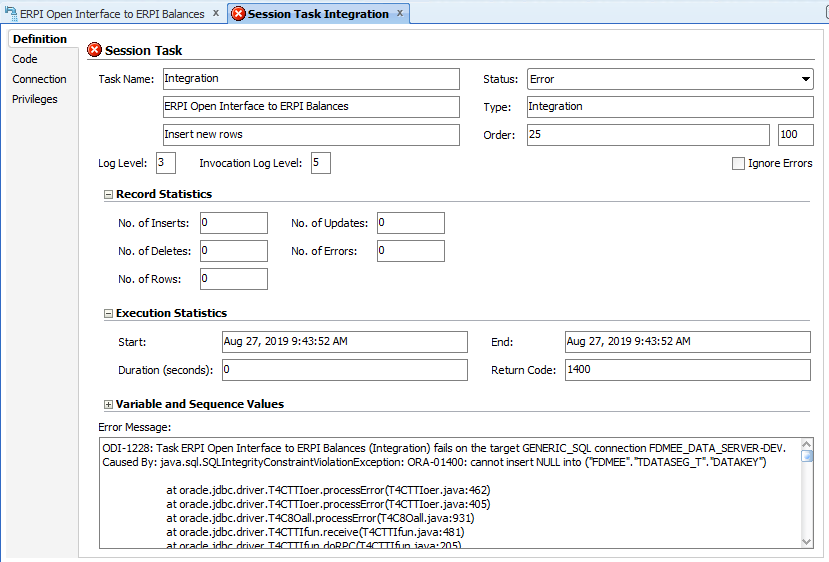Viewport: 829px width, 562px height.
Task: Click the Start date field
Action: coord(345,342)
